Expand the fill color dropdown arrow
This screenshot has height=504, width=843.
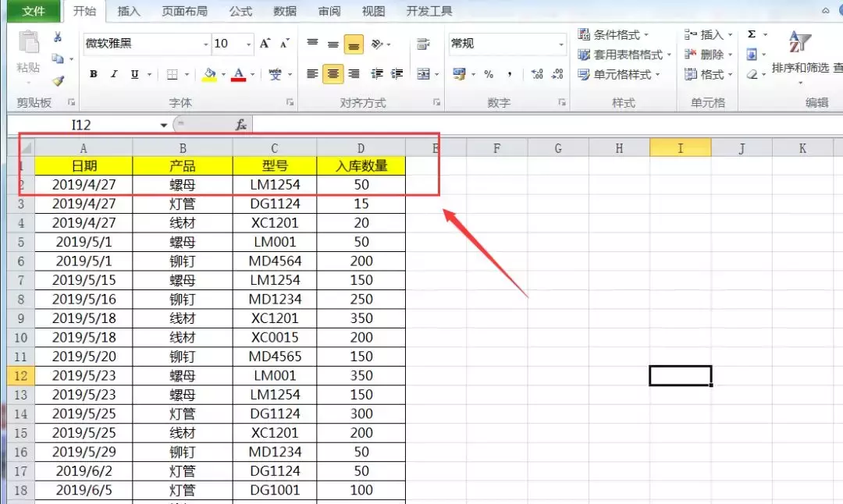pos(223,75)
